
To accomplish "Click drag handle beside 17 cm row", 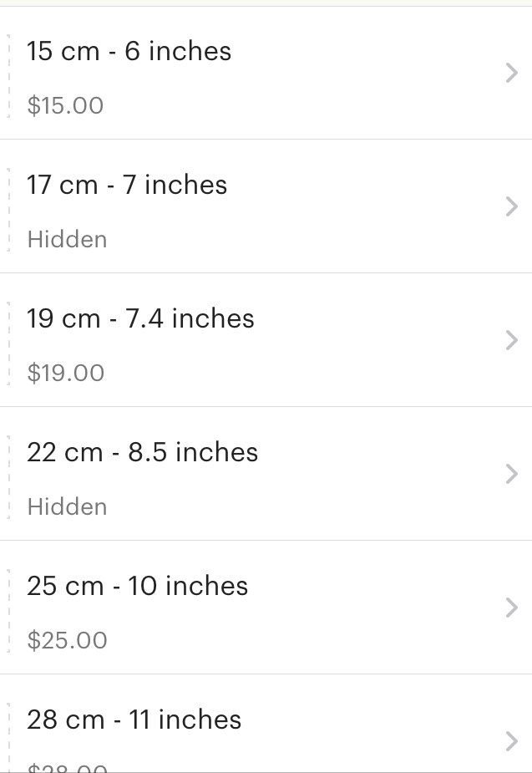I will click(x=8, y=210).
